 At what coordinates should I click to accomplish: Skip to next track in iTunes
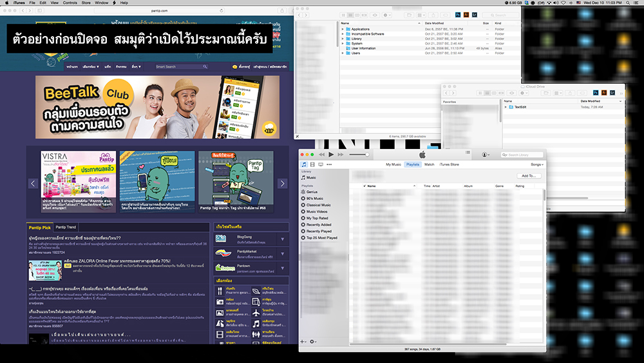[341, 155]
